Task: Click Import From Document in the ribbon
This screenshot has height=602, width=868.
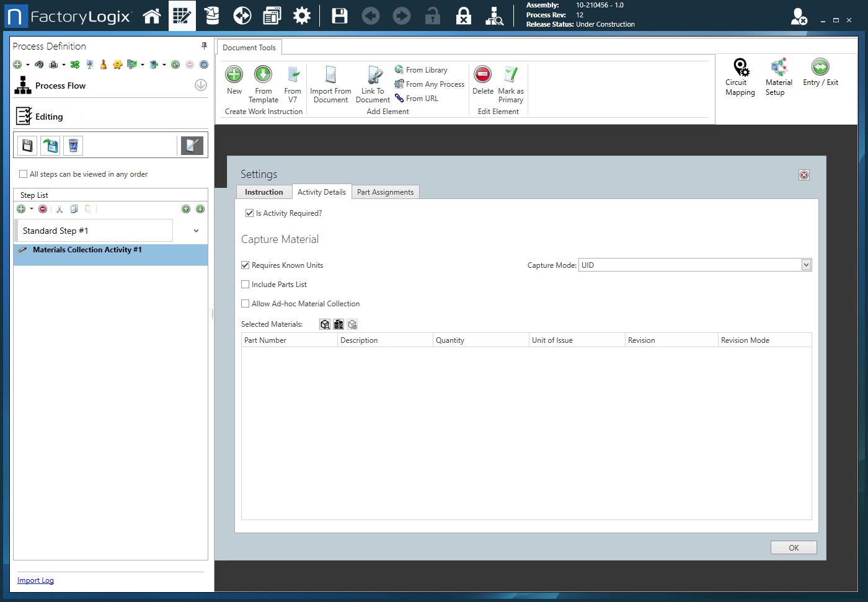Action: click(330, 83)
